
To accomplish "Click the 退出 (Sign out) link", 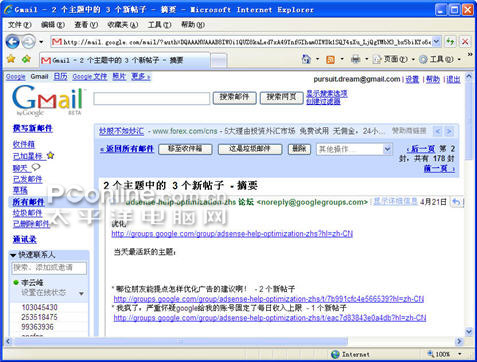I will (453, 79).
